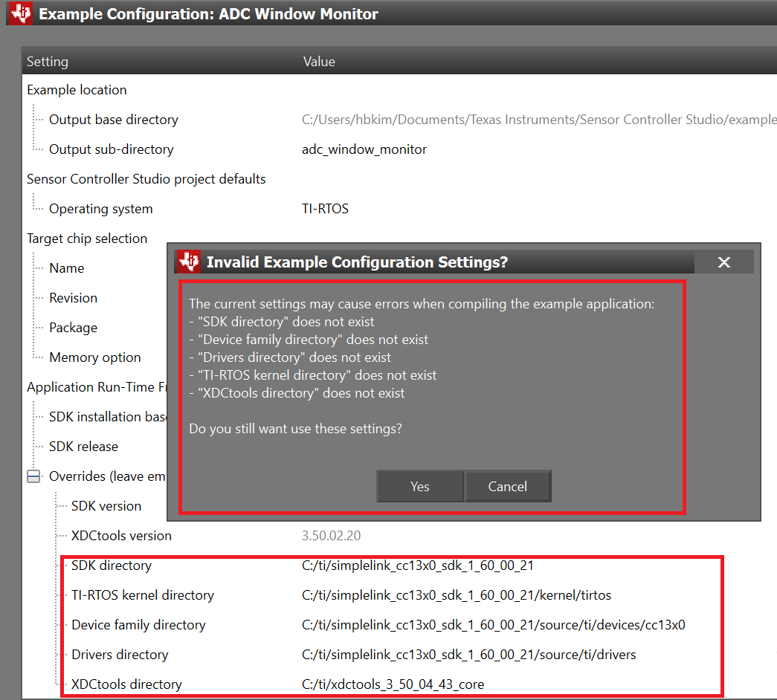Click the TI logo in dialog title
Screen dimensions: 777x700
(190, 262)
